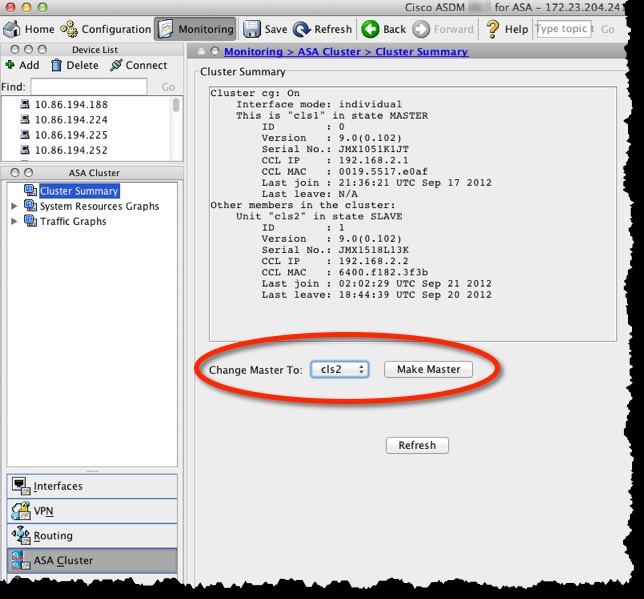644x599 pixels.
Task: Open the Interfaces monitoring section
Action: 92,486
